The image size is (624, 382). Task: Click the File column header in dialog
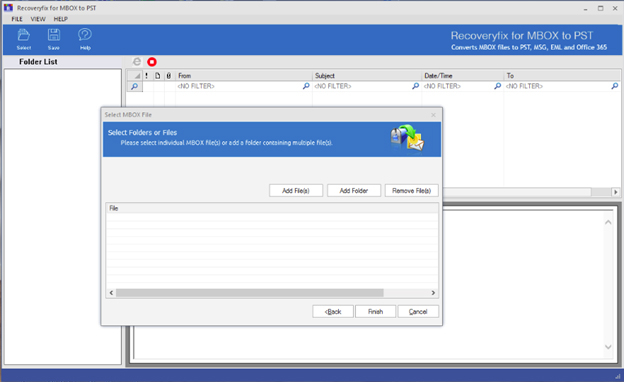coord(272,208)
